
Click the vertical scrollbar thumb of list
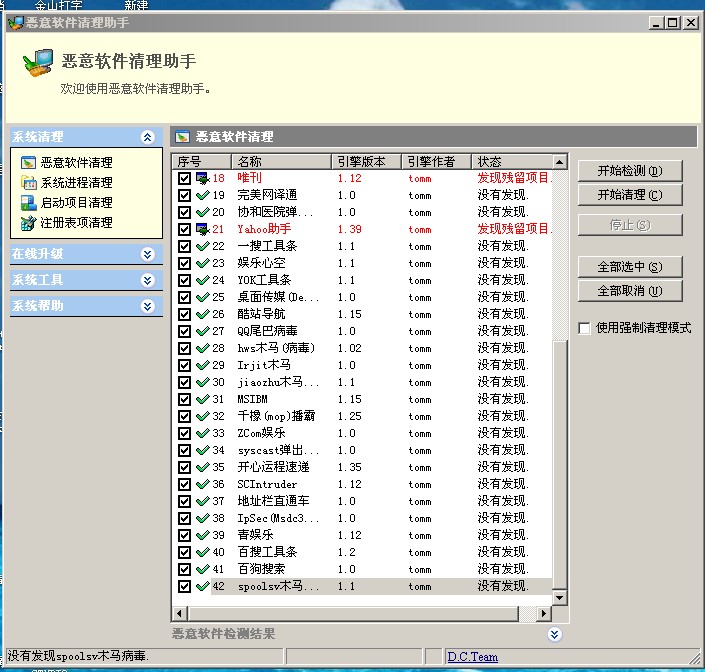559,464
